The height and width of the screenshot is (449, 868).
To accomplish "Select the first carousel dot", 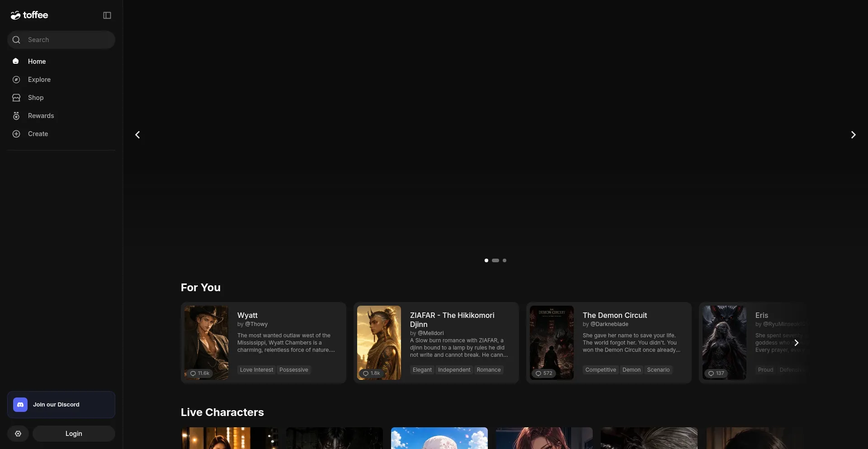I will pyautogui.click(x=486, y=260).
